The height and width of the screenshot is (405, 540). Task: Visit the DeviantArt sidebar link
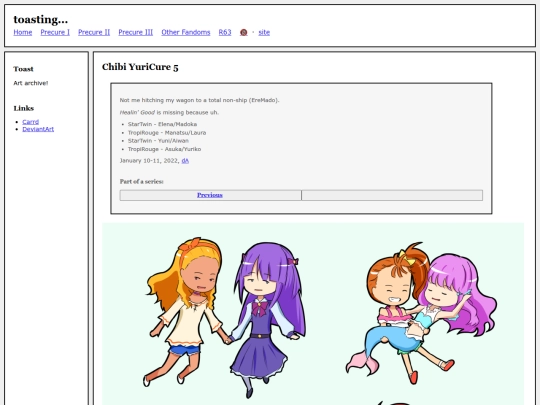38,129
